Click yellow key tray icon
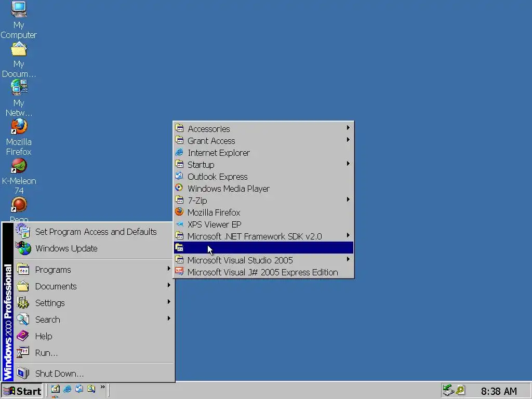The image size is (532, 399). (460, 390)
